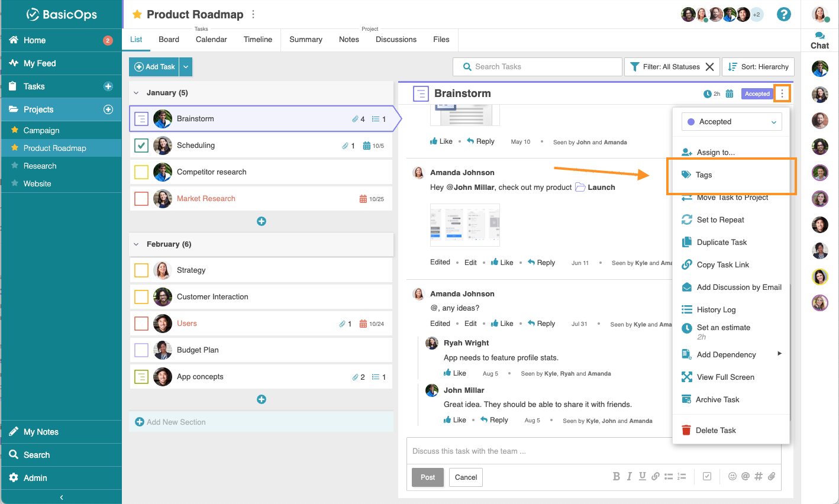Screen dimensions: 839x504
Task: Open the help question mark icon
Action: click(784, 14)
